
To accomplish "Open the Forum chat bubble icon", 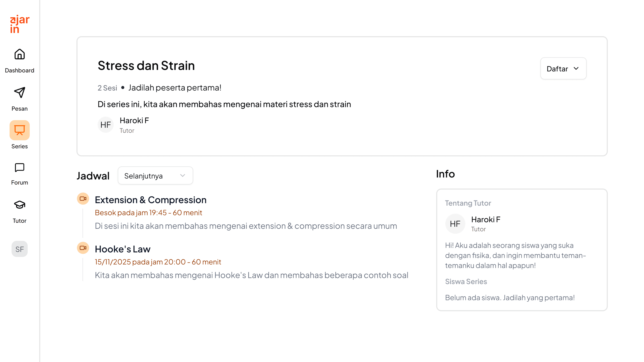I will point(19,168).
